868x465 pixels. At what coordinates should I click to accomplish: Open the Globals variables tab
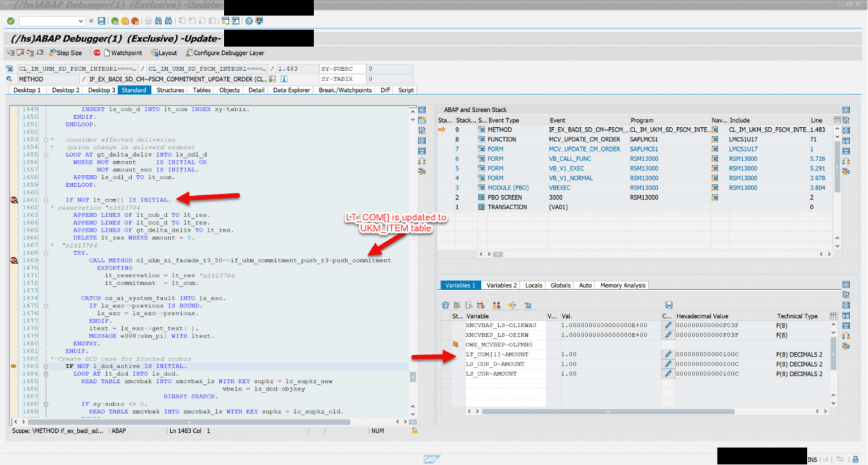pos(559,285)
